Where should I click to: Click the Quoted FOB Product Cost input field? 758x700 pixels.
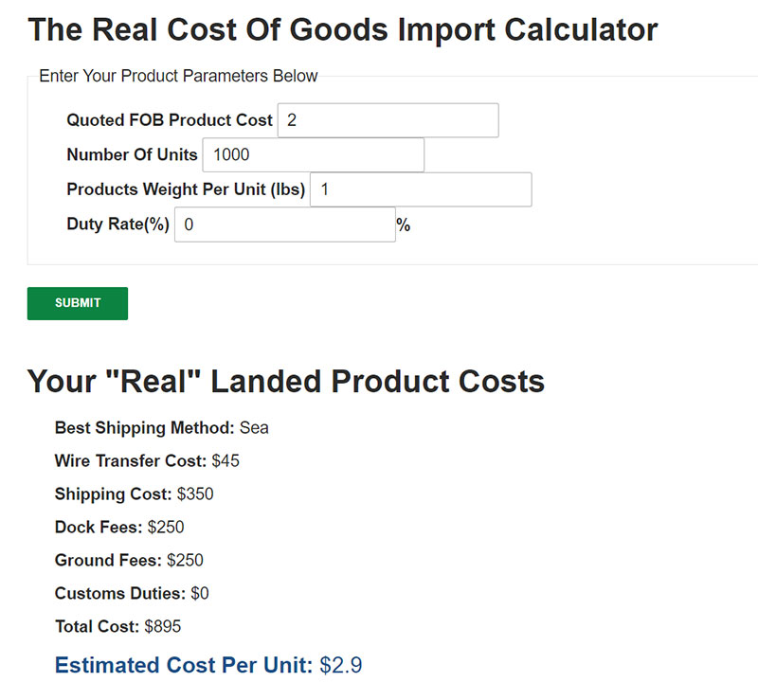coord(388,120)
